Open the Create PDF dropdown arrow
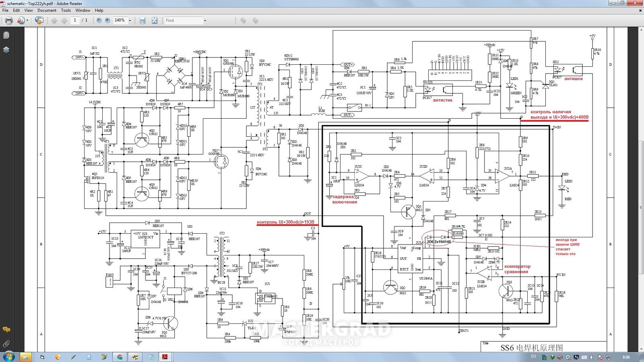The image size is (644, 362). 27,21
